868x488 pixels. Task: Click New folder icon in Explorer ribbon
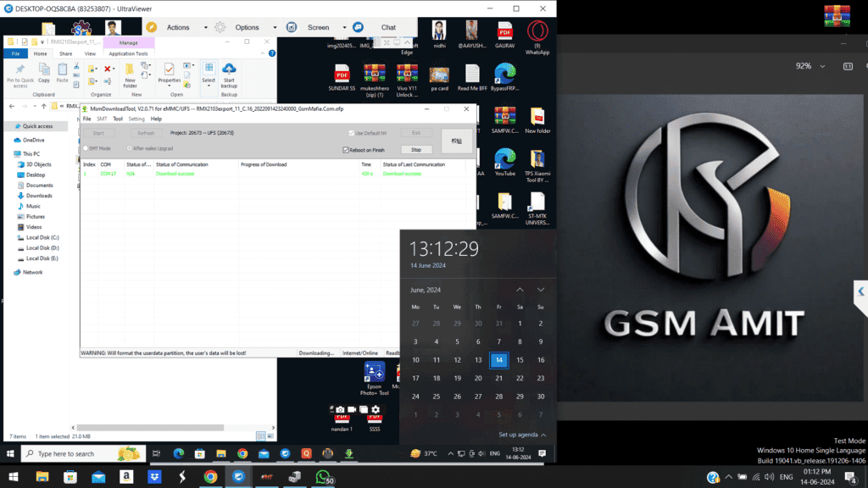pos(130,73)
